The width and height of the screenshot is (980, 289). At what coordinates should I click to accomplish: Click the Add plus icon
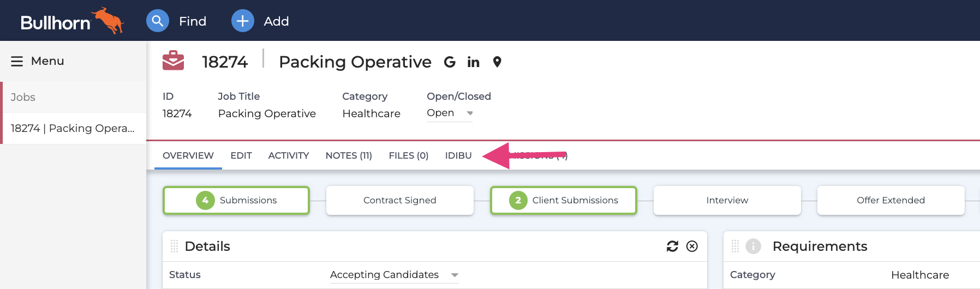(243, 21)
